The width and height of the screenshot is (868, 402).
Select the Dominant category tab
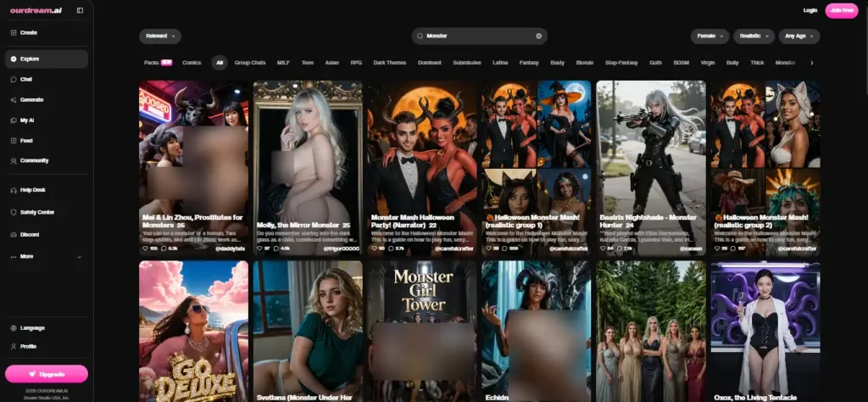coord(430,63)
